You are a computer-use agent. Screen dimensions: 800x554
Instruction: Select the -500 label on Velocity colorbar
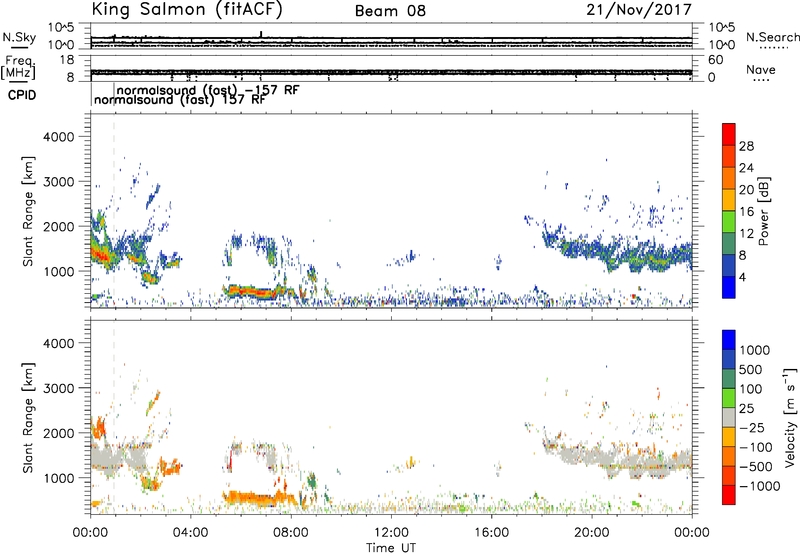pos(756,466)
